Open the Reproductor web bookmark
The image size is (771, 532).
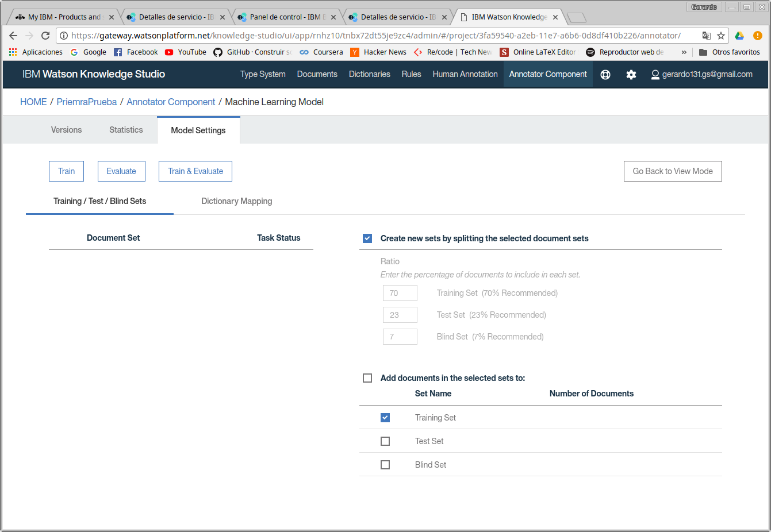point(625,52)
